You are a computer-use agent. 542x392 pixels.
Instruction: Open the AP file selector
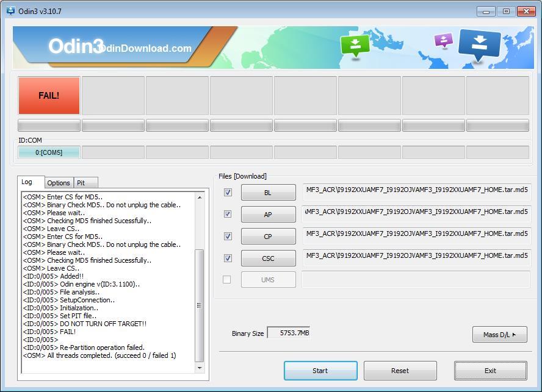pos(268,214)
